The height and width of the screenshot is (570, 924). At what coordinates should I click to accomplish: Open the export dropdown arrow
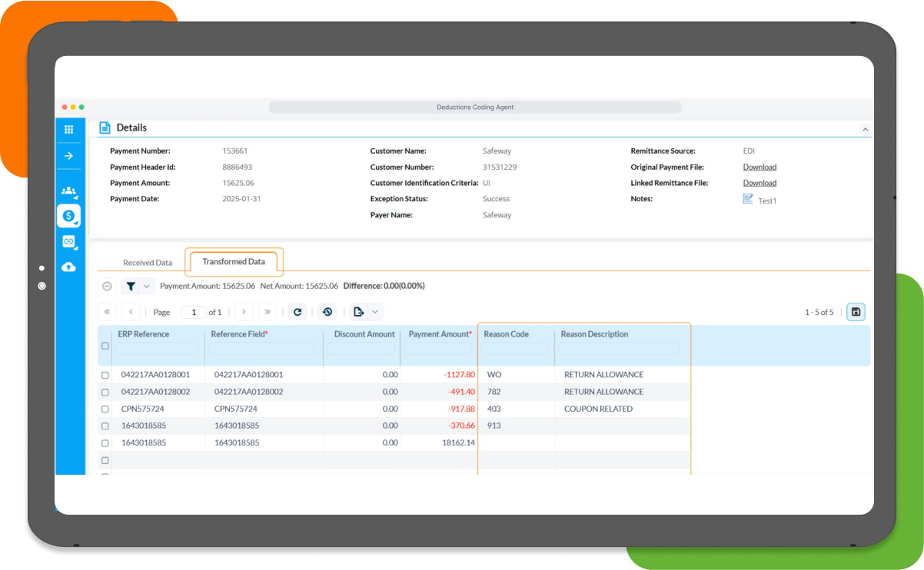tap(374, 312)
